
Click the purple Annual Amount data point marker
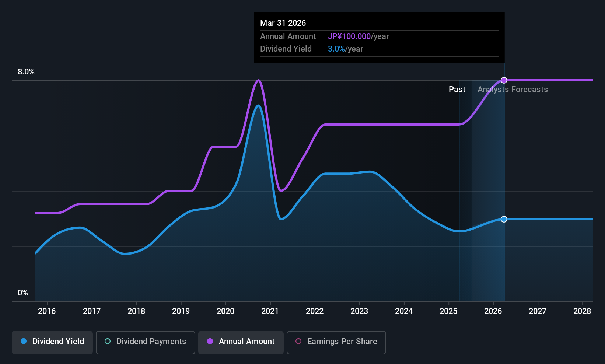(x=504, y=80)
